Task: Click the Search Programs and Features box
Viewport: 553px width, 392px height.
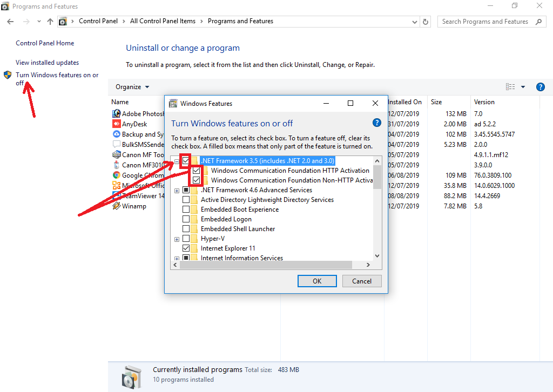Action: tap(491, 22)
